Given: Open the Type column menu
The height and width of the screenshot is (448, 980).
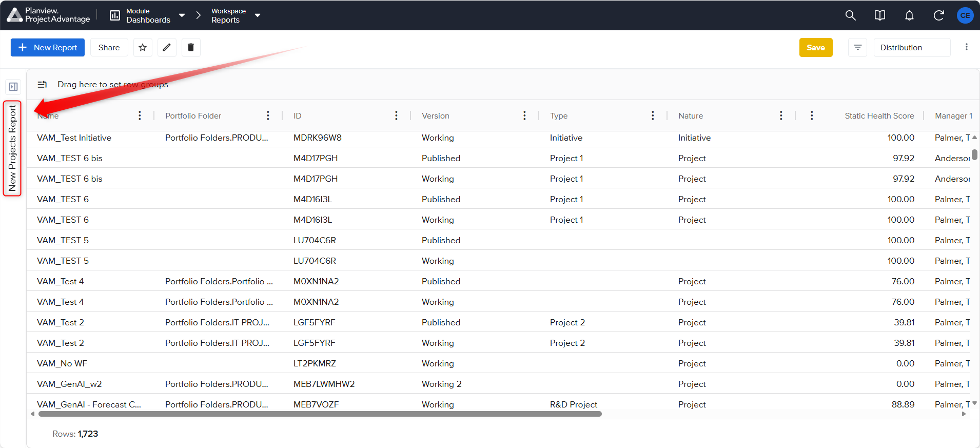Looking at the screenshot, I should pos(653,115).
